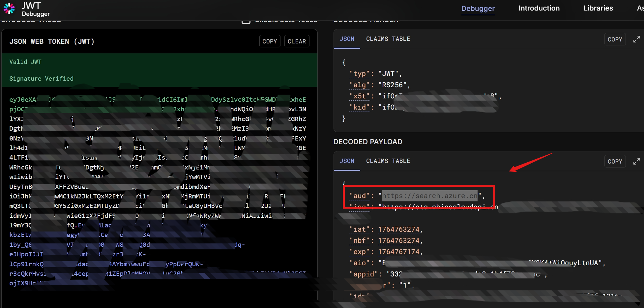The height and width of the screenshot is (308, 644).
Task: Copy the encoded JSON Web Token
Action: pyautogui.click(x=269, y=41)
